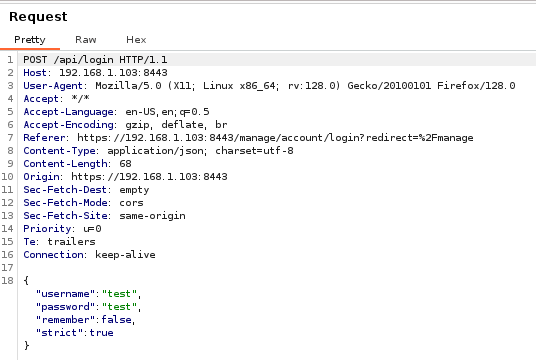Click the Content-Type header name
Image resolution: width=536 pixels, height=360 pixels.
pyautogui.click(x=59, y=150)
